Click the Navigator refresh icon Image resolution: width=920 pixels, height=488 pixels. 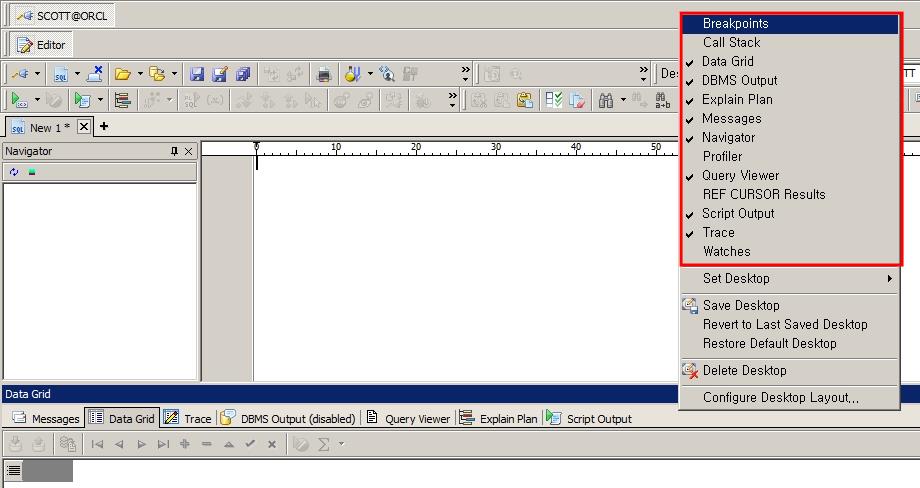pyautogui.click(x=14, y=172)
